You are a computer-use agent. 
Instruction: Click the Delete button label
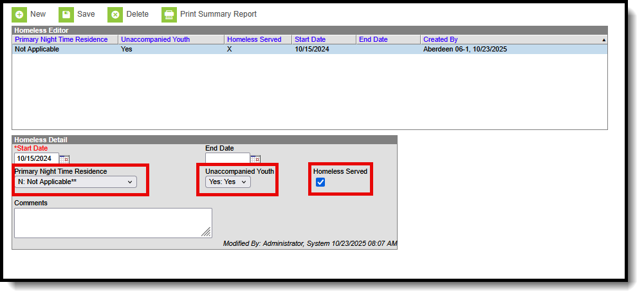[x=137, y=14]
